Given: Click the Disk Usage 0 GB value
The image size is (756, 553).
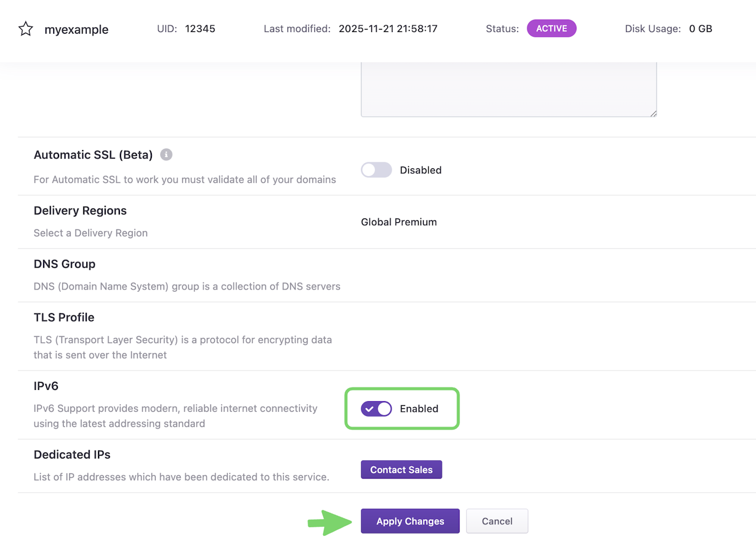Looking at the screenshot, I should (700, 28).
